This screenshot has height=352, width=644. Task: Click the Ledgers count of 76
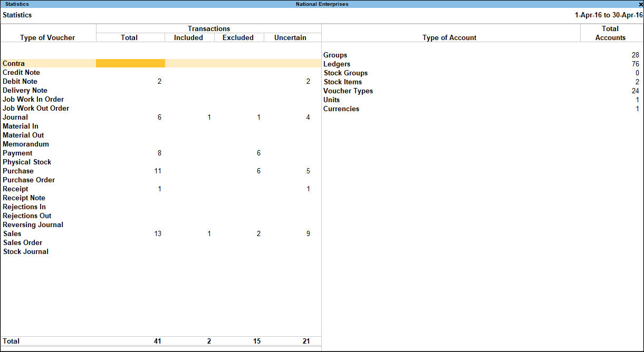click(x=635, y=64)
